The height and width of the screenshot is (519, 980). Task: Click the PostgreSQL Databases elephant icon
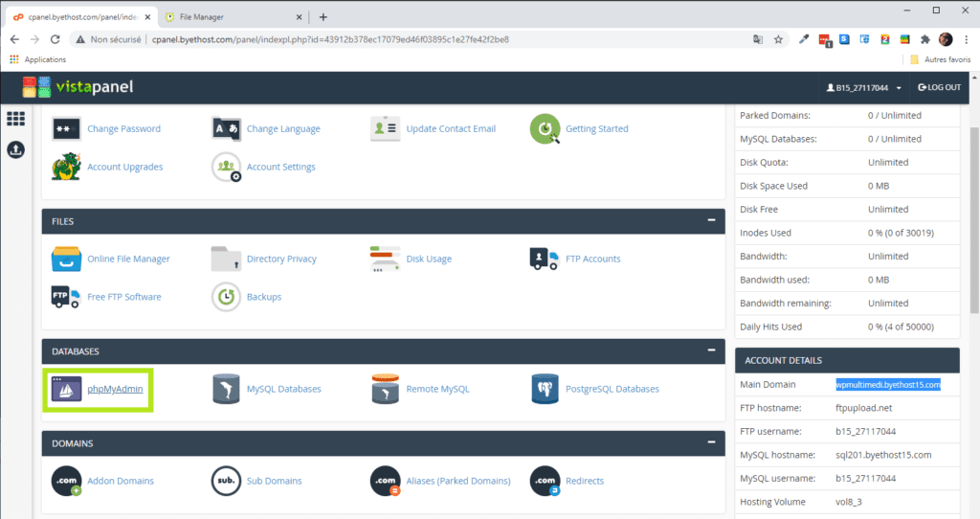545,389
